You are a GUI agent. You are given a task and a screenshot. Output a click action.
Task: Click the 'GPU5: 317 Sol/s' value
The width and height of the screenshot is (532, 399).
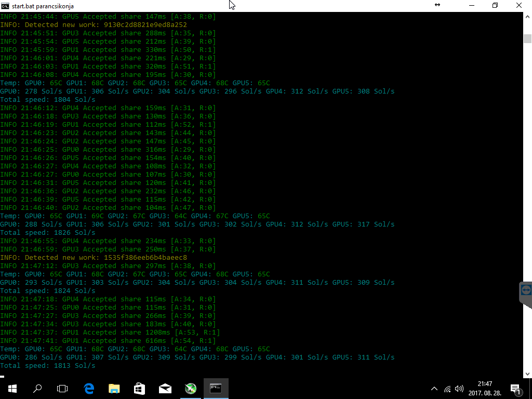click(x=363, y=224)
